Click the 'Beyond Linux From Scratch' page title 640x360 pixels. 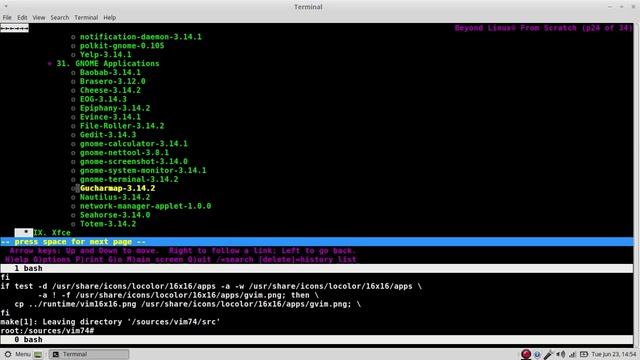[x=543, y=28]
